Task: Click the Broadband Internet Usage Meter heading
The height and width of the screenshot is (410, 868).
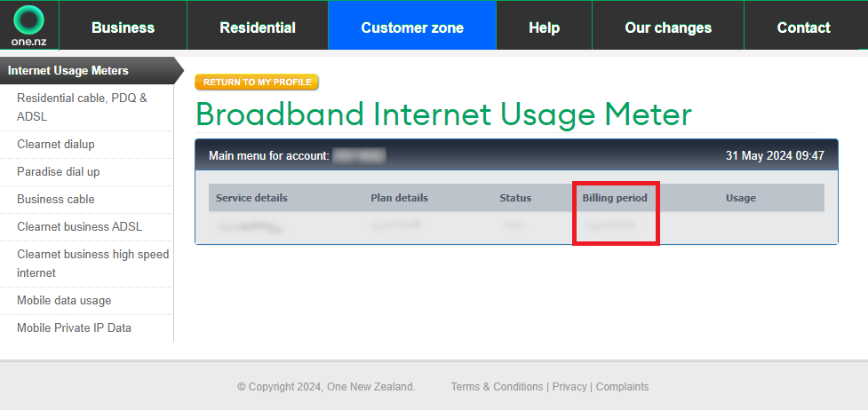Action: pos(443,114)
